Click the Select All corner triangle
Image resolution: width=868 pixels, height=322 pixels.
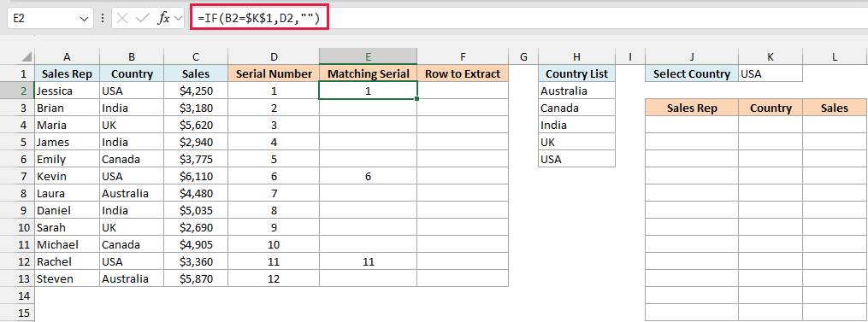pos(27,57)
